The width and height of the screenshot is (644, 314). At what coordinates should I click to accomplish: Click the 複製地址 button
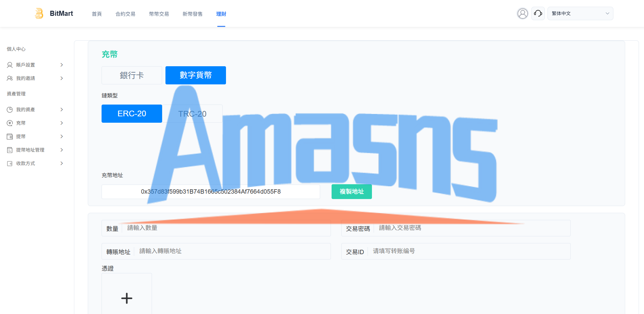coord(352,192)
